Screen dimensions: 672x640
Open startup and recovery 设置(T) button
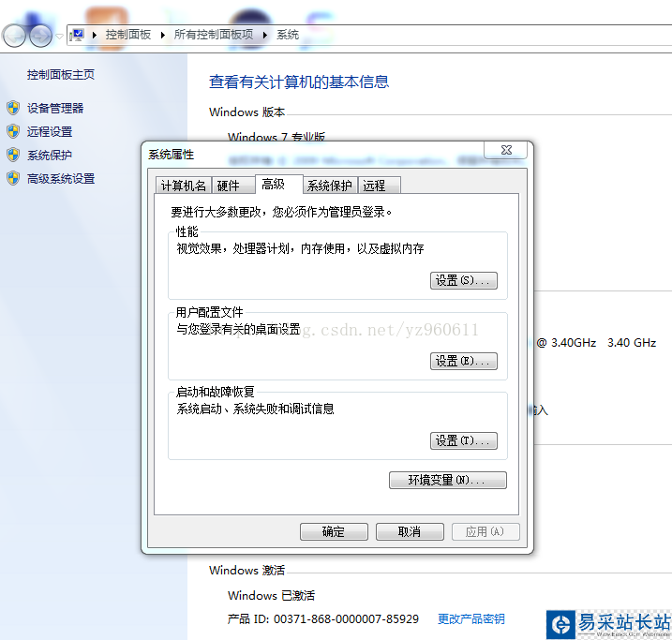click(x=464, y=440)
